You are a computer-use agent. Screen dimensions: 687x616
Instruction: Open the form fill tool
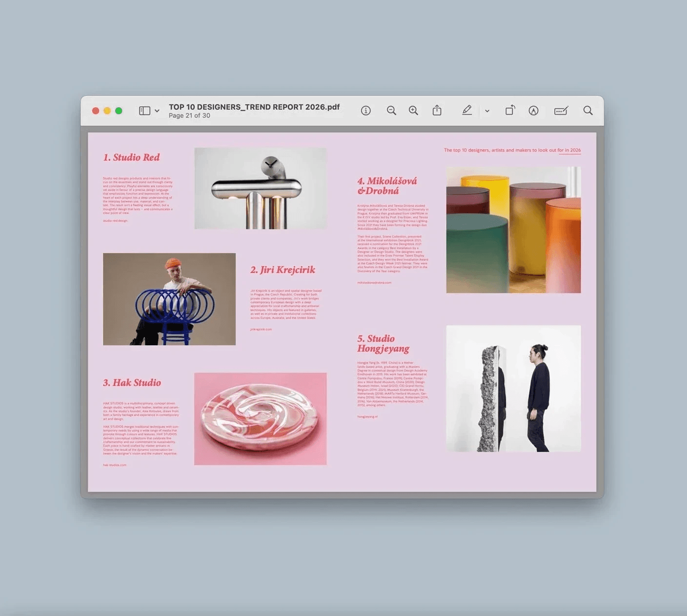point(561,110)
